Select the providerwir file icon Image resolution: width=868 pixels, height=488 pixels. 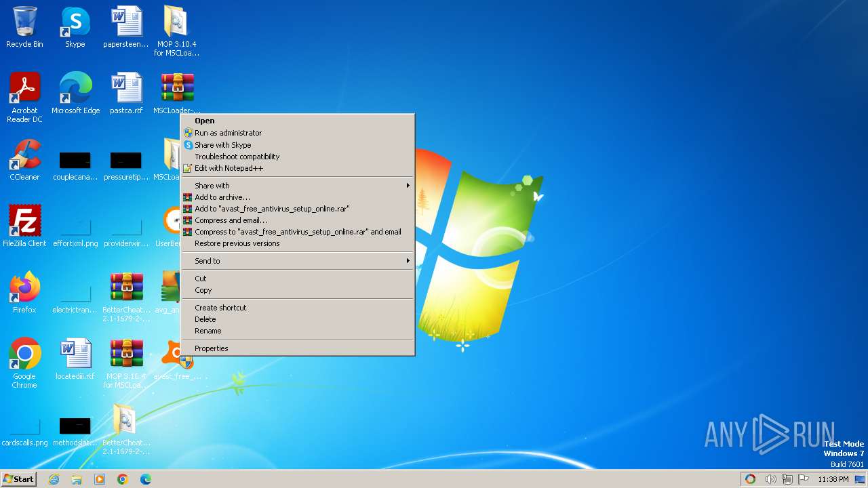(126, 231)
